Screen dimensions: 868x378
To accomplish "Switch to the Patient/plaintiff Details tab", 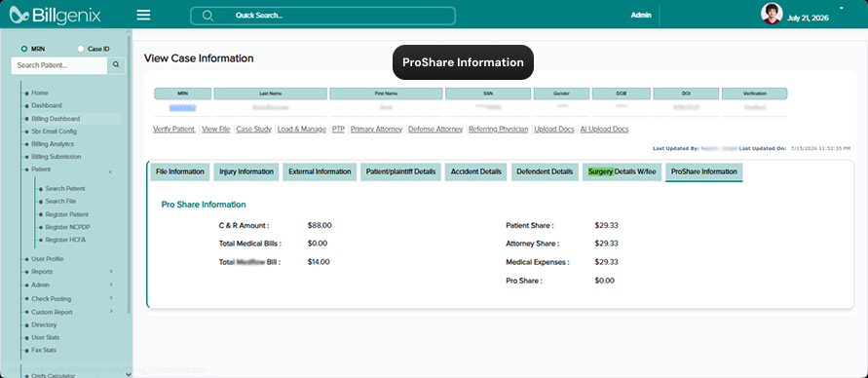I will point(400,171).
